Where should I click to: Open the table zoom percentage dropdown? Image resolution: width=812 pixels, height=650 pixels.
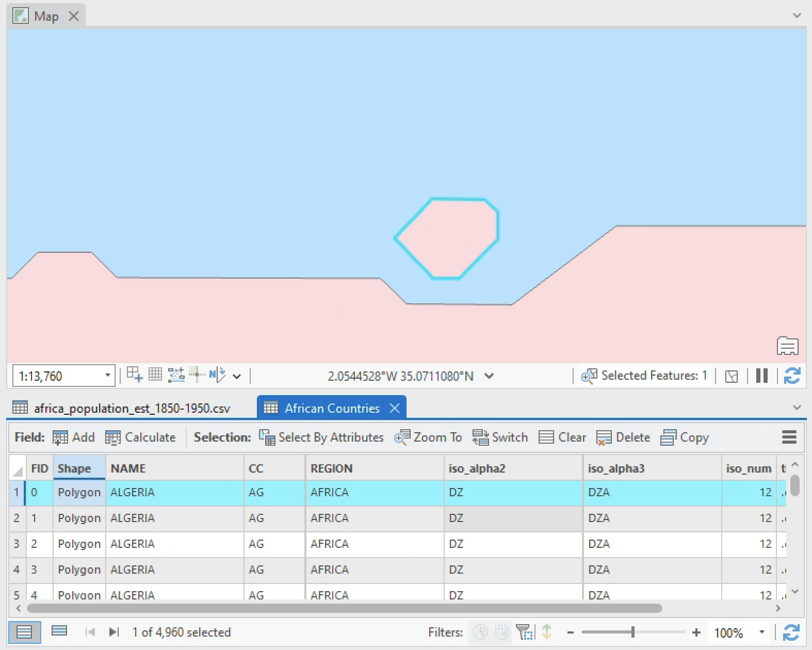click(761, 632)
